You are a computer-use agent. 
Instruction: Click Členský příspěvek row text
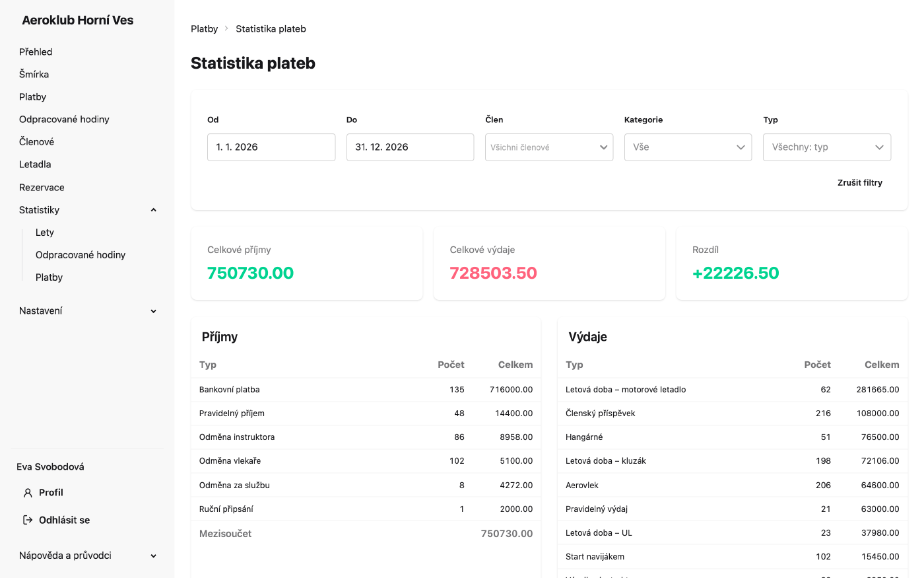tap(601, 414)
